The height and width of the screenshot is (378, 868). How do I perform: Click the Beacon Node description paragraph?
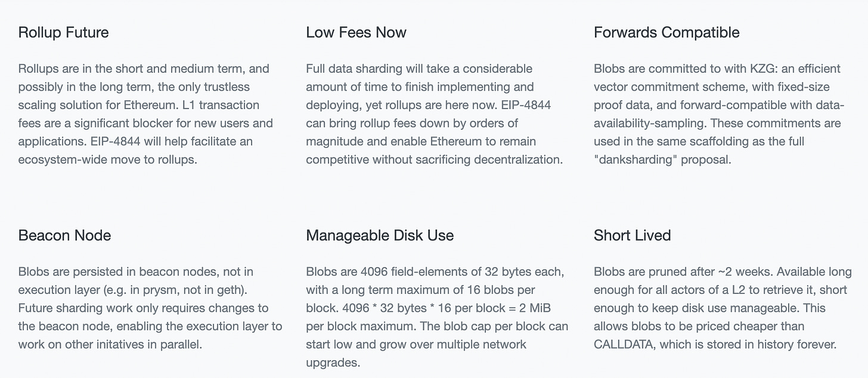tap(150, 308)
